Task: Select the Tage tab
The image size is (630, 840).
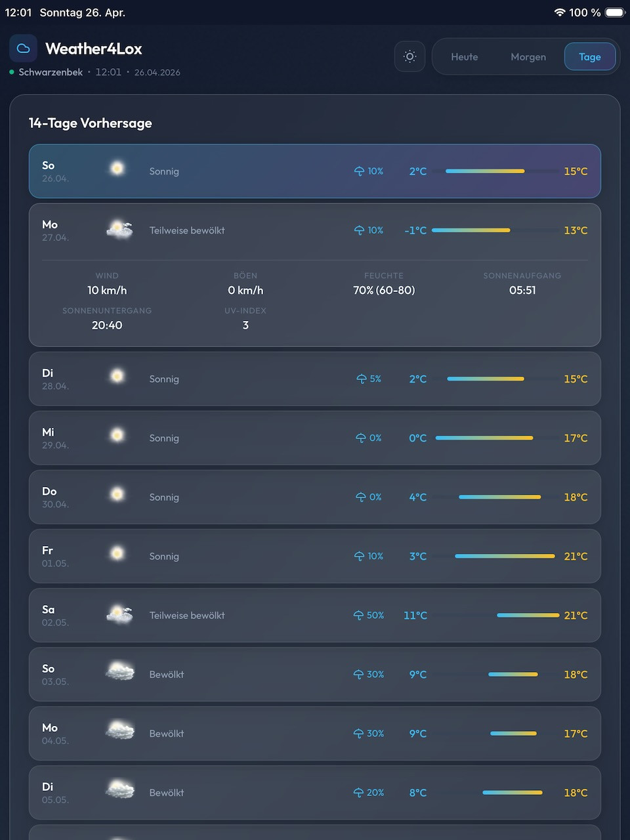Action: click(x=589, y=57)
